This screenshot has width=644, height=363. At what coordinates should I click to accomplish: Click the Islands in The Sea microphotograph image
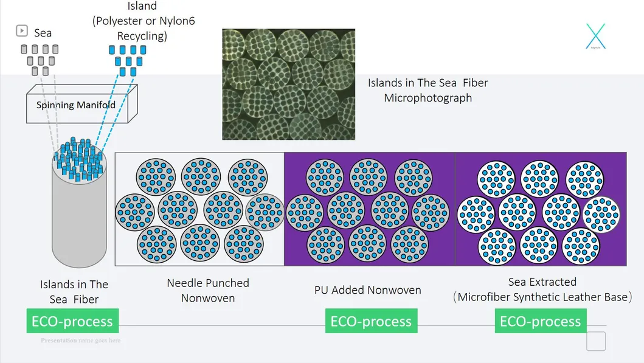click(288, 84)
